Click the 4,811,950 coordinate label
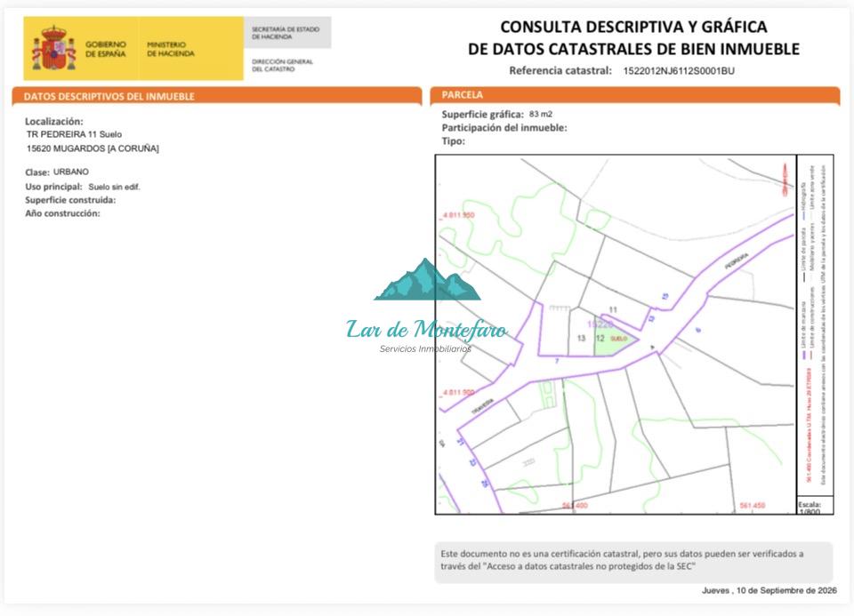The image size is (854, 616). tap(458, 215)
